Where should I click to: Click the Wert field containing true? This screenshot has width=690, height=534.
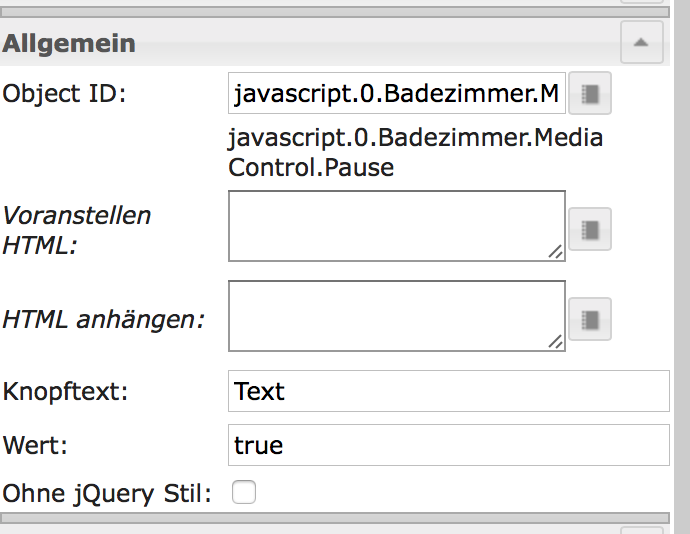click(448, 445)
